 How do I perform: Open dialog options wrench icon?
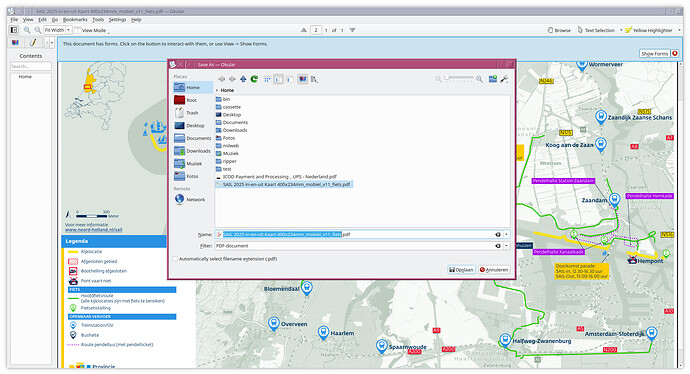coord(504,79)
